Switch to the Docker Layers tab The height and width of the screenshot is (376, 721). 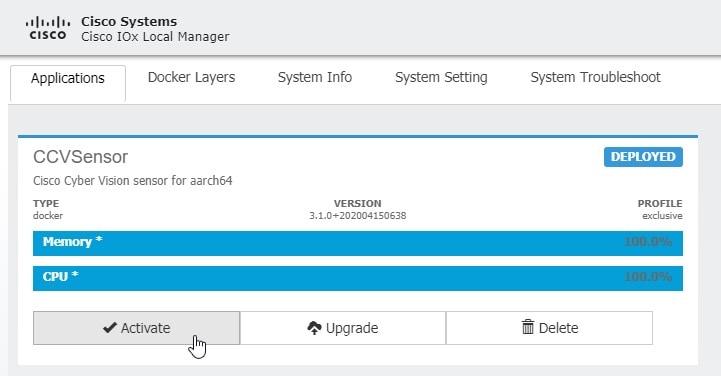191,77
